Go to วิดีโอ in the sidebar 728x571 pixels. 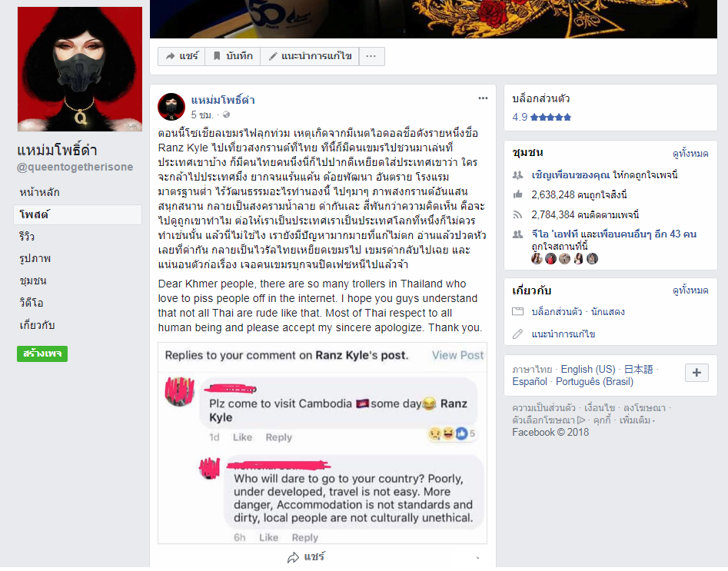(32, 303)
